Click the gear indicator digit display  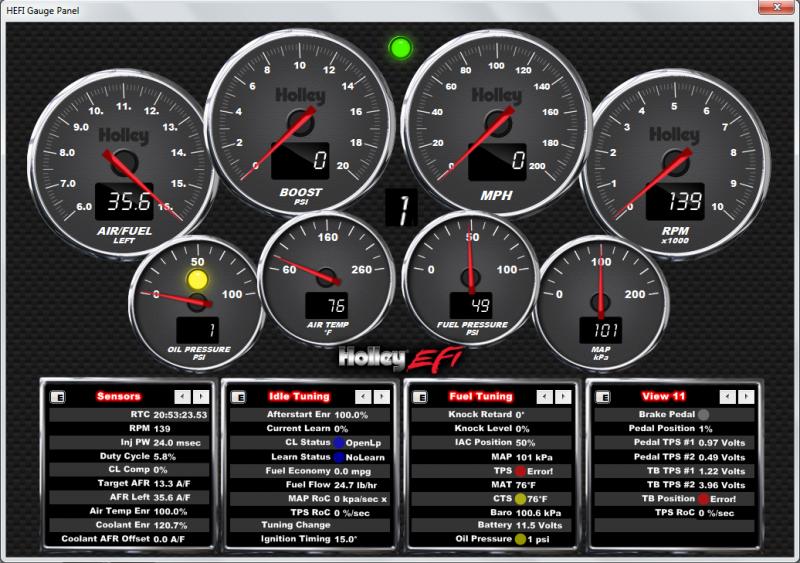point(402,208)
